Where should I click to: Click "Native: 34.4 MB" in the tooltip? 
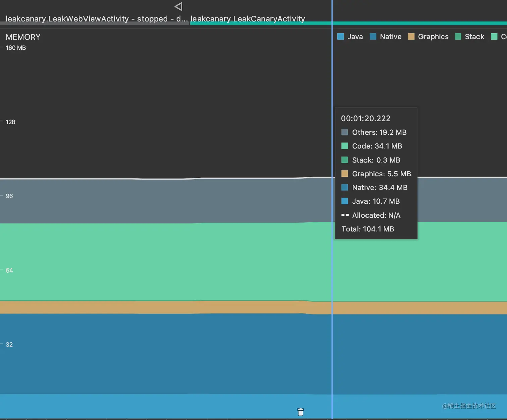click(x=380, y=187)
